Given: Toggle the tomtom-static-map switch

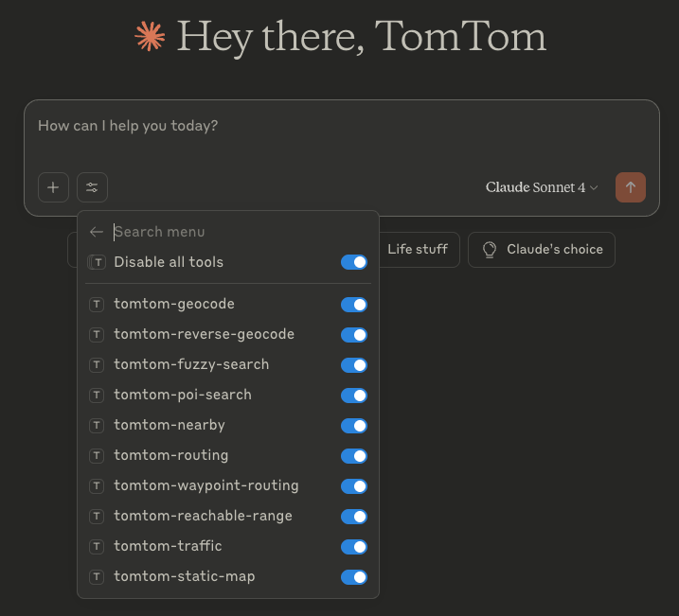Looking at the screenshot, I should tap(354, 577).
